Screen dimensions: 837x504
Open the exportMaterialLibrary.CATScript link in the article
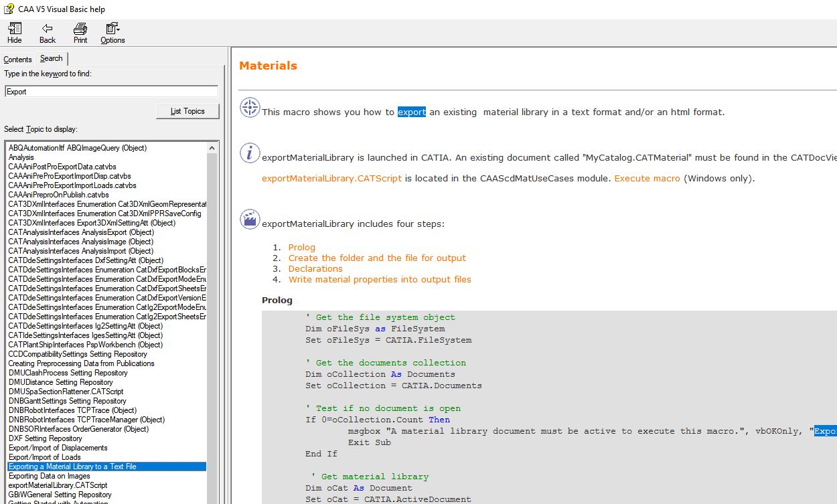pyautogui.click(x=332, y=179)
